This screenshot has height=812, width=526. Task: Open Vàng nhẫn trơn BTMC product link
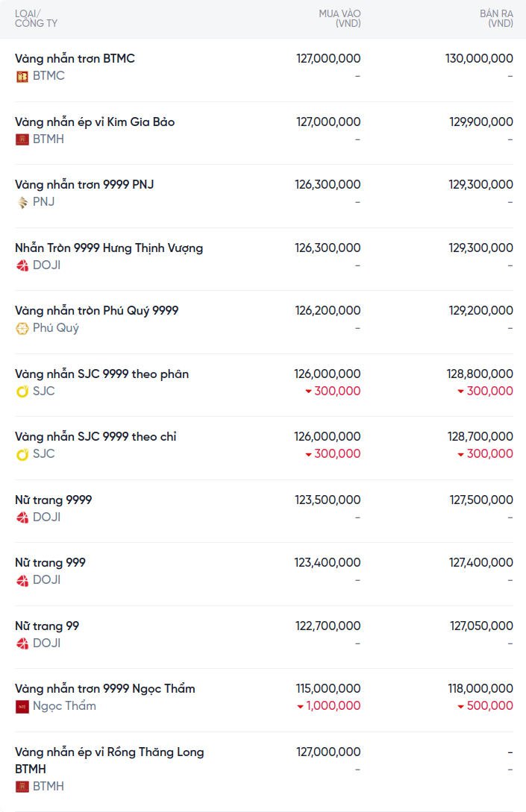tap(75, 58)
